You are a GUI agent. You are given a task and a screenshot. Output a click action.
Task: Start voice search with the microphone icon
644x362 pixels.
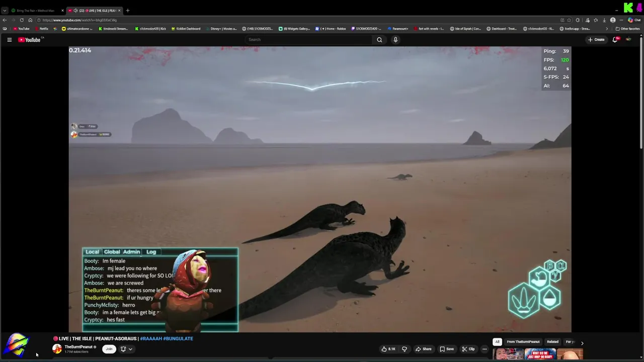tap(395, 40)
